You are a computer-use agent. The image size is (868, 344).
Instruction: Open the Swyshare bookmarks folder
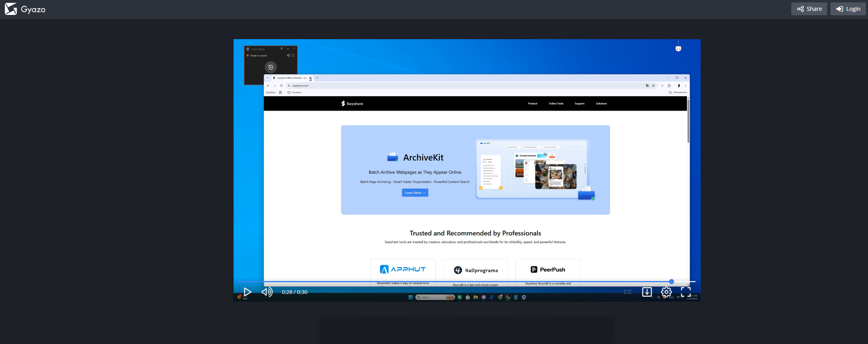pos(295,92)
